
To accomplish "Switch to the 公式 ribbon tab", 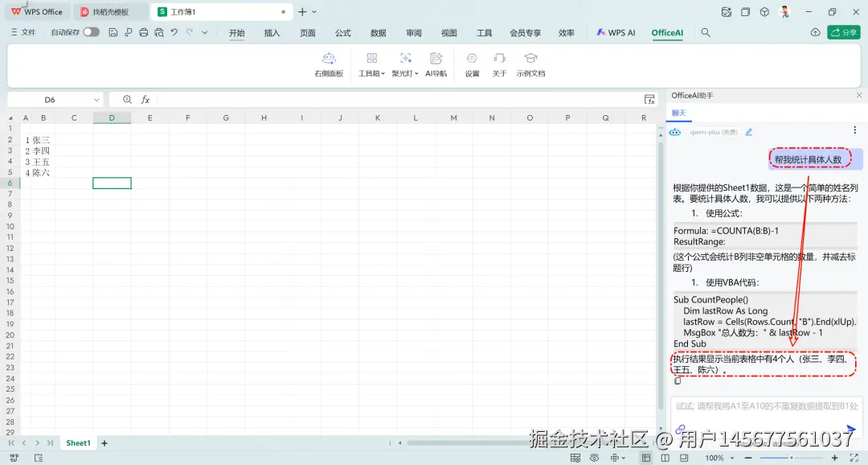I will click(342, 33).
